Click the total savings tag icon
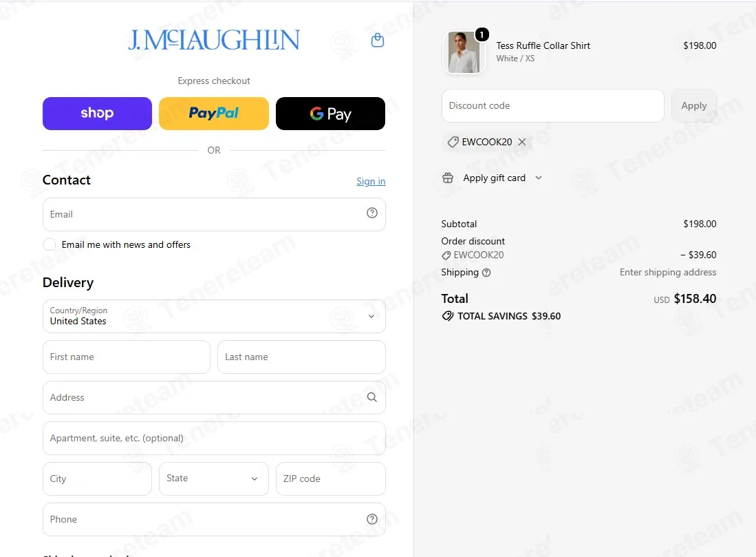The width and height of the screenshot is (756, 557). pos(447,316)
